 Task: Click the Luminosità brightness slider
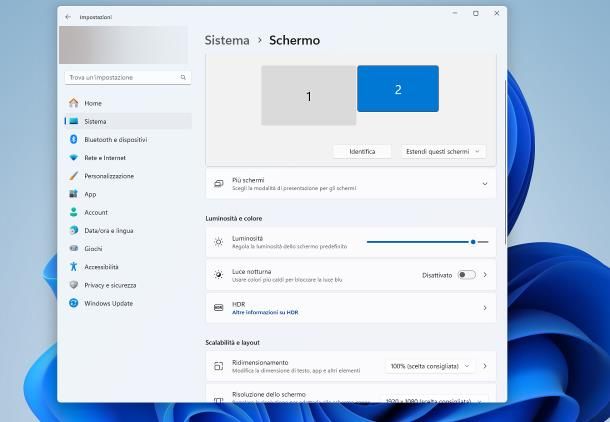pyautogui.click(x=427, y=242)
